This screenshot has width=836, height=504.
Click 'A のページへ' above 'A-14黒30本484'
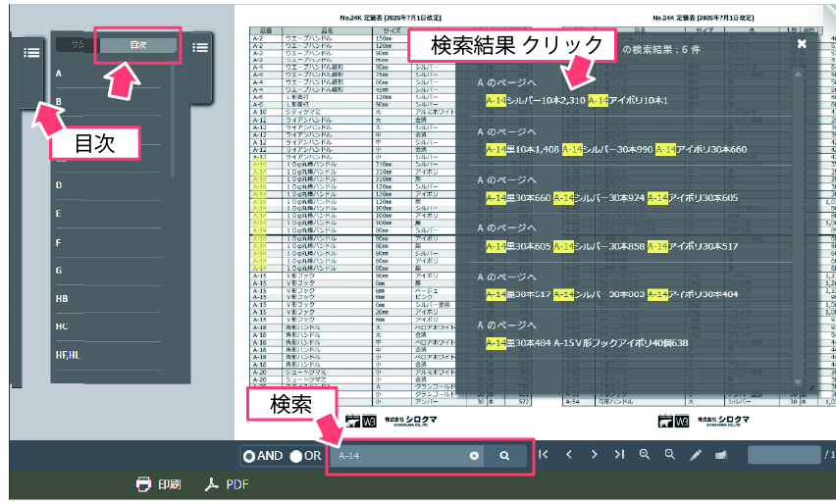point(506,326)
